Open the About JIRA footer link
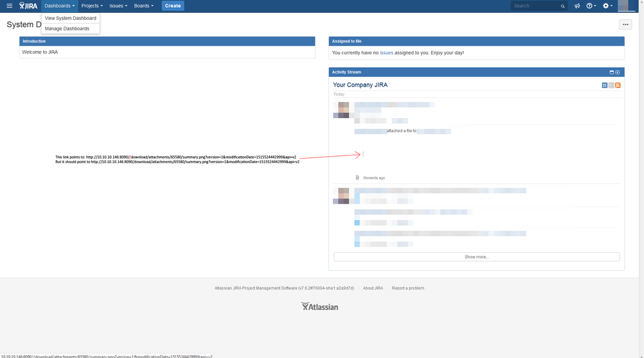This screenshot has height=358, width=644. pos(373,288)
